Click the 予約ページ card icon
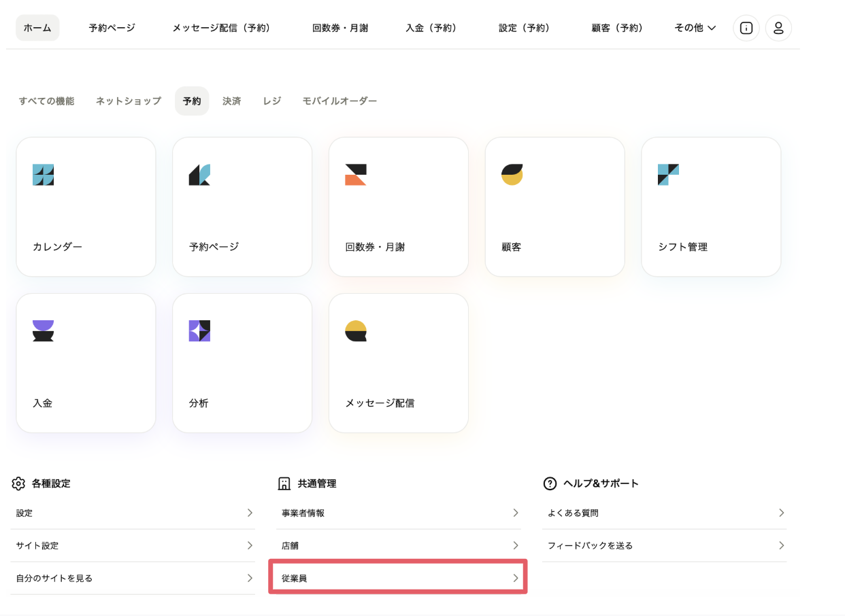 pos(199,175)
